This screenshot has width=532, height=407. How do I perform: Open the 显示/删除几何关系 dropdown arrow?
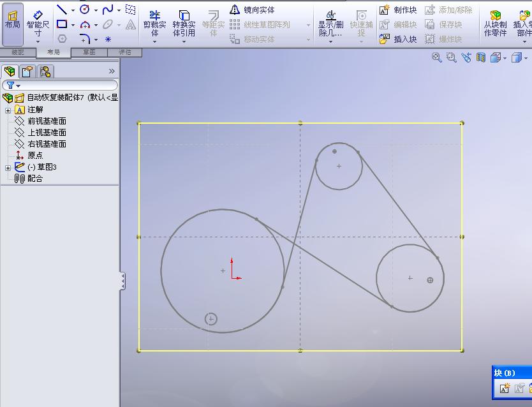coord(331,41)
